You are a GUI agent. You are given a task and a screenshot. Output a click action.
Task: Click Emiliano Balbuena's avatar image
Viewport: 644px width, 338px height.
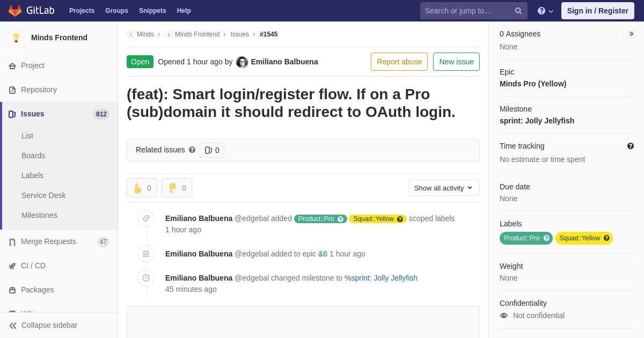[242, 62]
